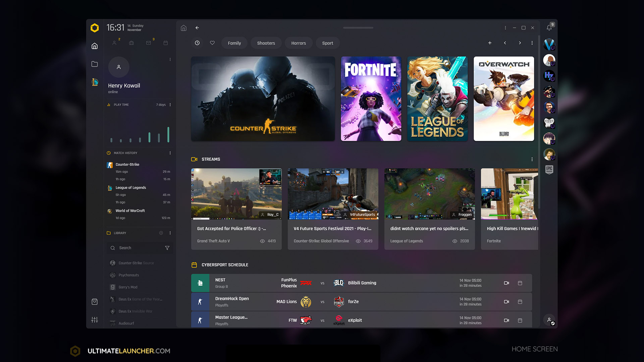
Task: Select World of WarCraft match history
Action: click(130, 211)
